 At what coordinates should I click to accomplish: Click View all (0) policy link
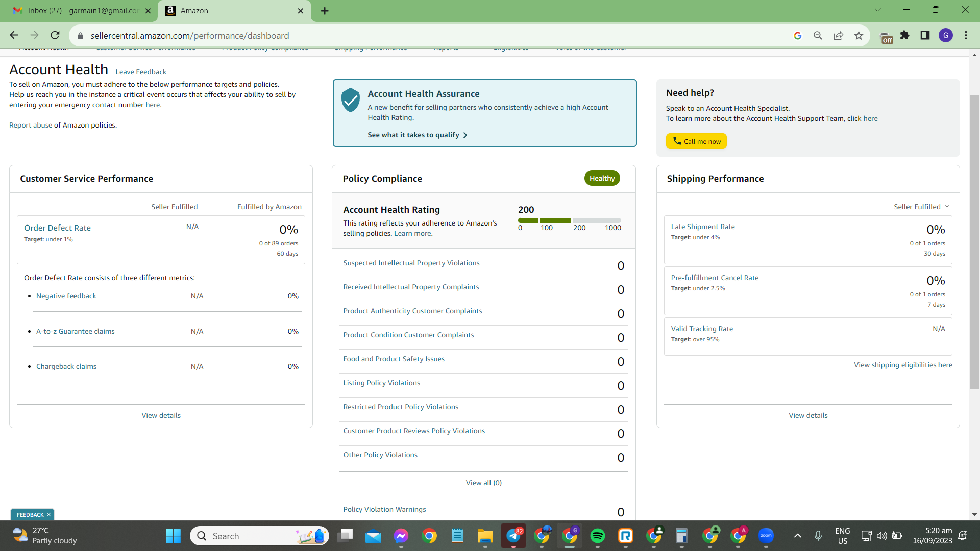(484, 483)
